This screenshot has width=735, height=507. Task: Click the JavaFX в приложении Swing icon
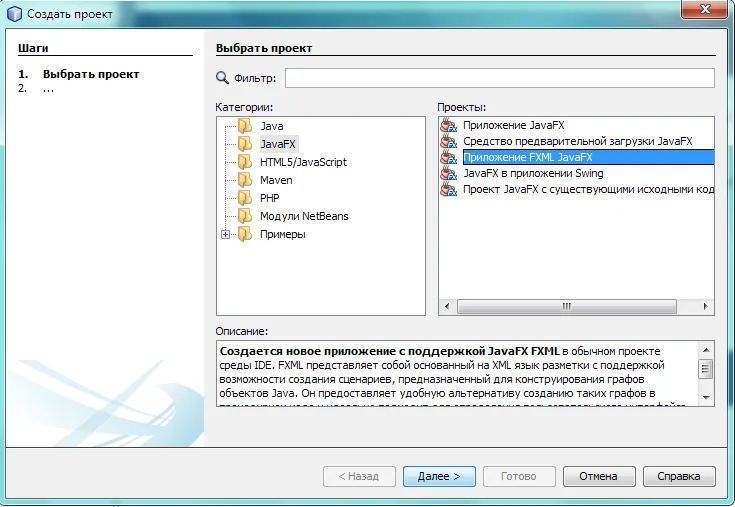[449, 173]
